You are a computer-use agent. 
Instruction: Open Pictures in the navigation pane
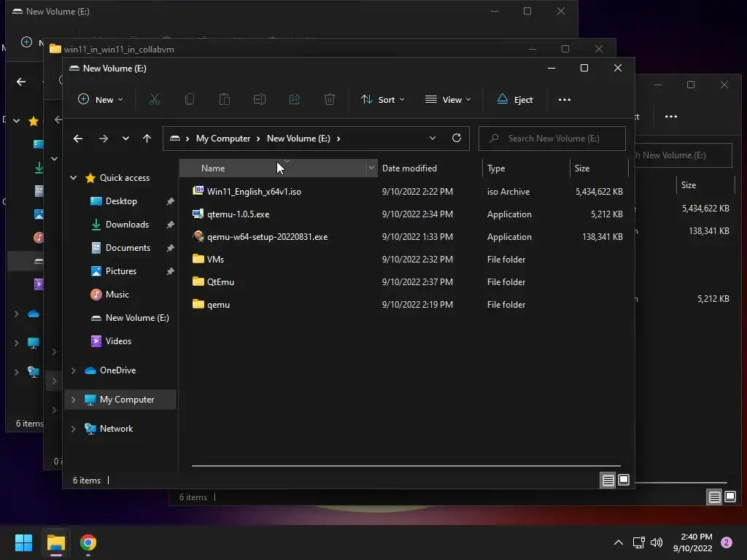point(120,271)
